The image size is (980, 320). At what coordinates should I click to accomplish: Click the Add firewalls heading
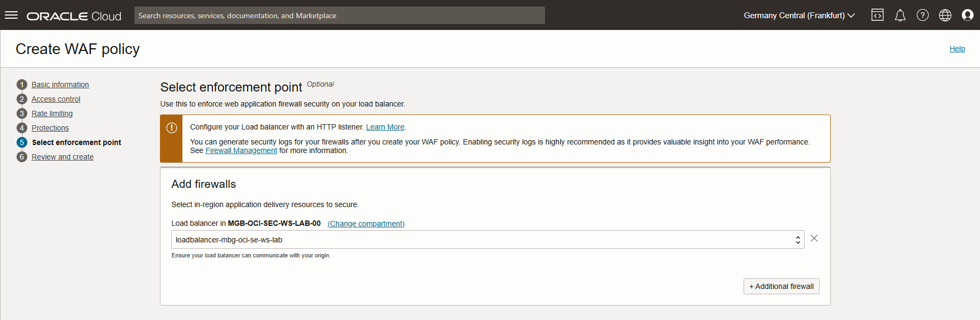(x=204, y=184)
